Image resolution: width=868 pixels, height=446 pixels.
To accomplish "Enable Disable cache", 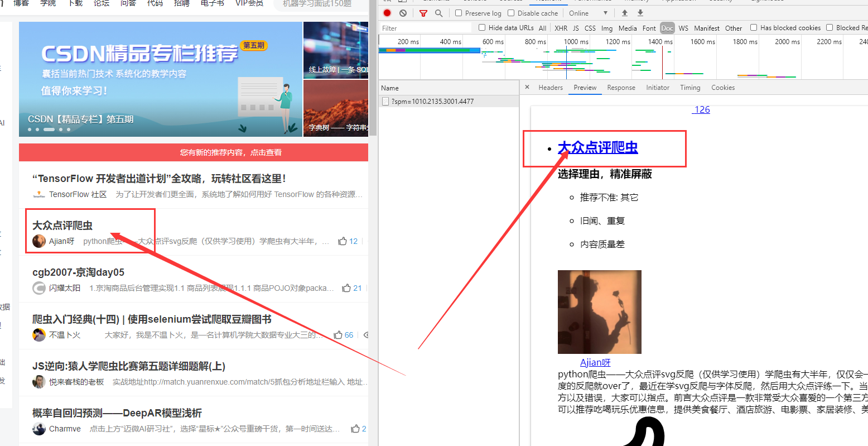I will [x=510, y=12].
